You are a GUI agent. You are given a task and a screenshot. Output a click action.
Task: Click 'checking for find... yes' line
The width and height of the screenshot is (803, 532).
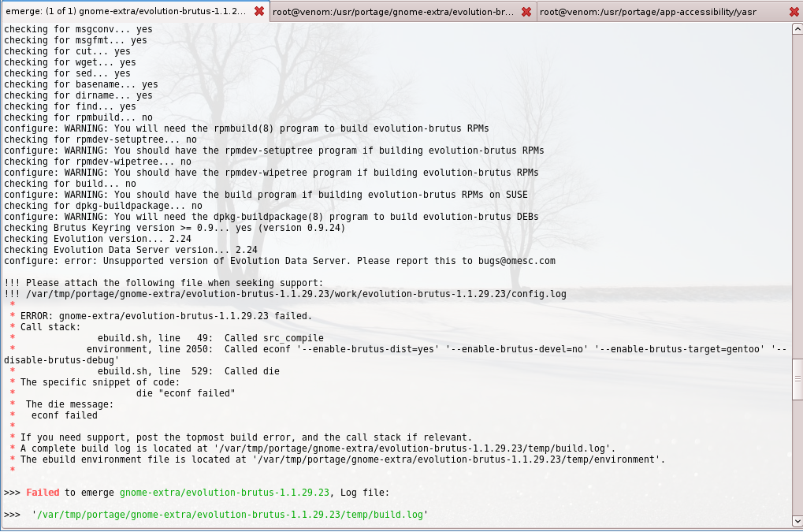(70, 106)
